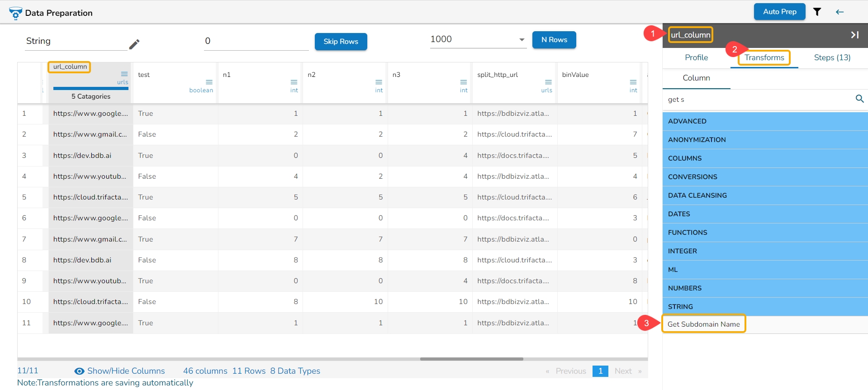The height and width of the screenshot is (390, 868).
Task: Click the pencil edit icon beside String
Action: point(134,44)
